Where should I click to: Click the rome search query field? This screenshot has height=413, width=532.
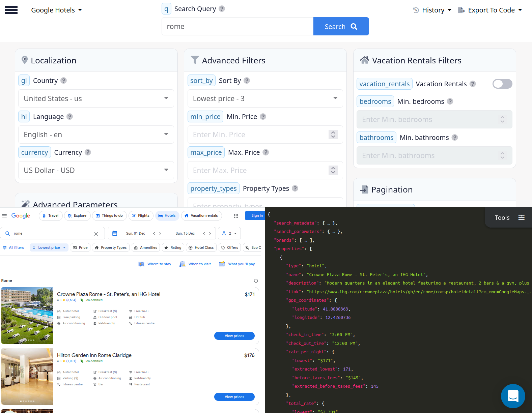coord(237,26)
